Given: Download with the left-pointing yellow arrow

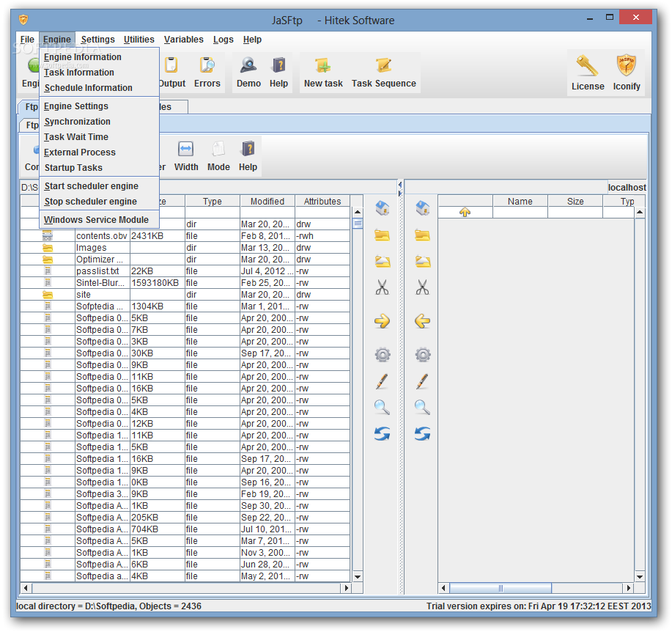Looking at the screenshot, I should (x=423, y=320).
